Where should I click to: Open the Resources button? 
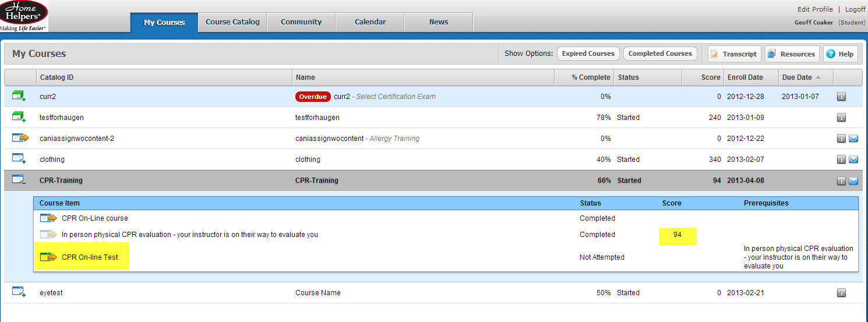pos(792,54)
